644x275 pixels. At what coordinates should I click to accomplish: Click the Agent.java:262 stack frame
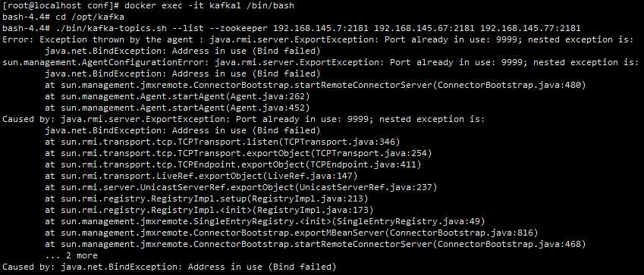177,96
